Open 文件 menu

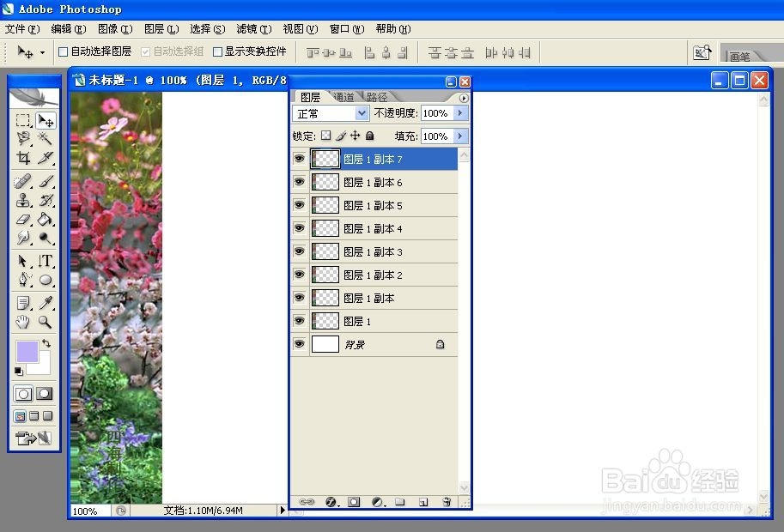click(22, 29)
